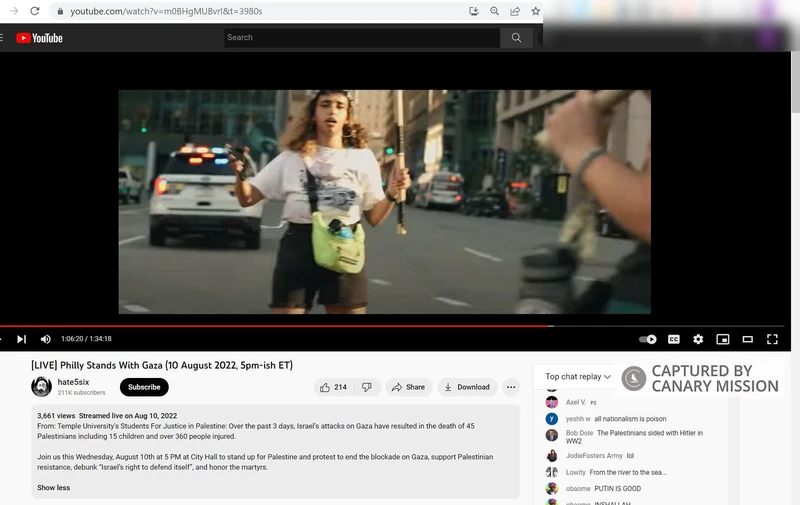Skip to next video
The width and height of the screenshot is (800, 505).
(21, 339)
